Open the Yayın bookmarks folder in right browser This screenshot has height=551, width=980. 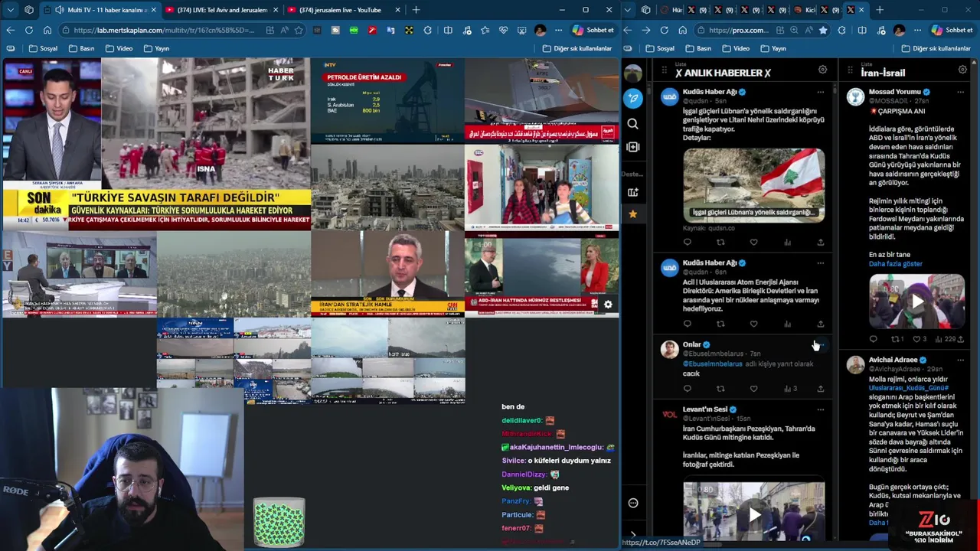(x=773, y=48)
